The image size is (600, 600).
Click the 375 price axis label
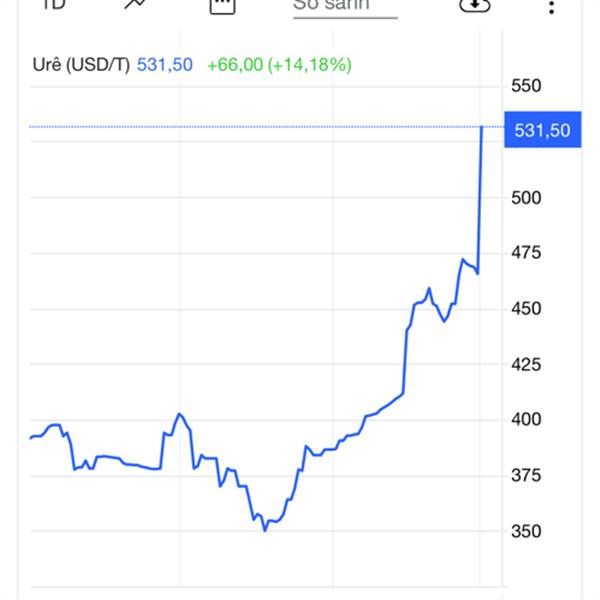(525, 476)
